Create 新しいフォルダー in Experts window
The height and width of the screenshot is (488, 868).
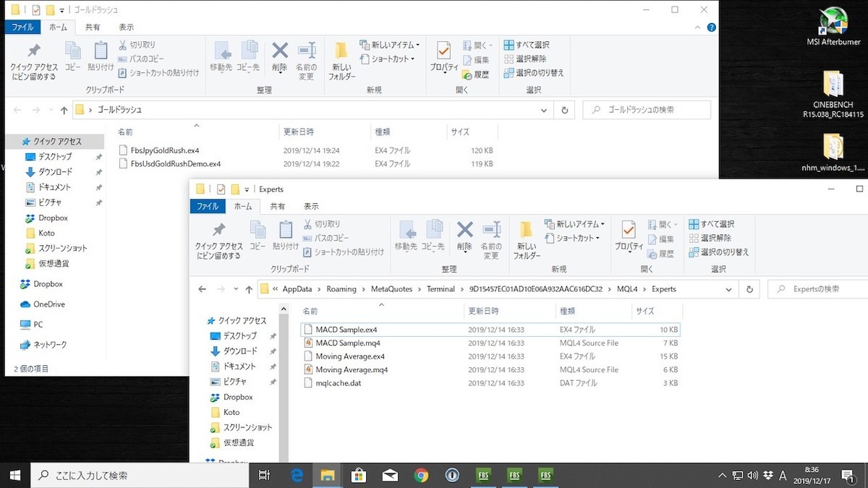click(527, 240)
